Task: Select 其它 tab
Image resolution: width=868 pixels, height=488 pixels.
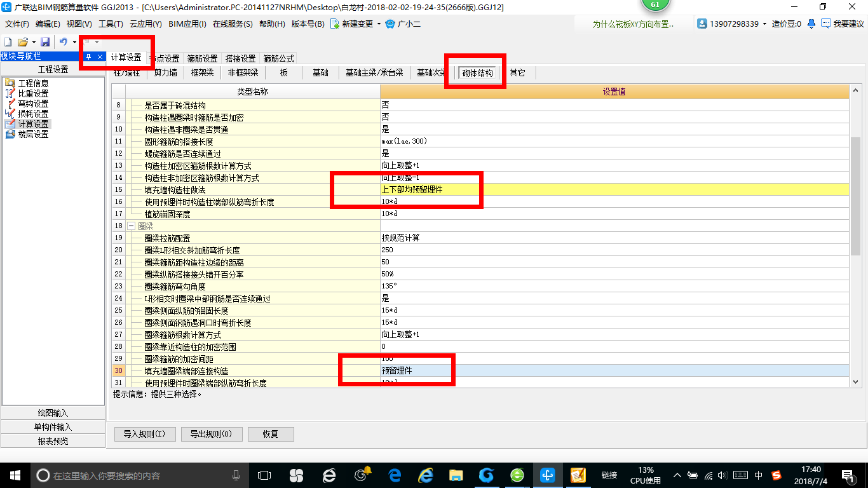Action: click(x=517, y=73)
